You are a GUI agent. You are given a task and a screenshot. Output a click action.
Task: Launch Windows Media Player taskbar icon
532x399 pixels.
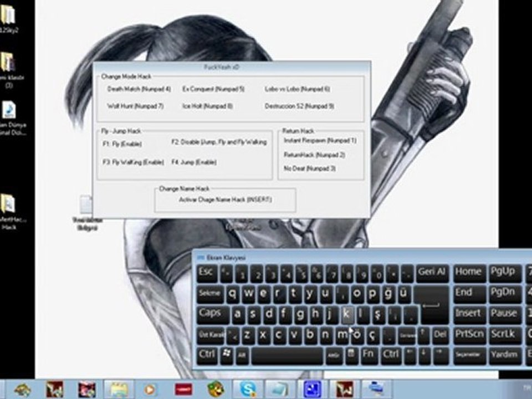[x=150, y=389]
